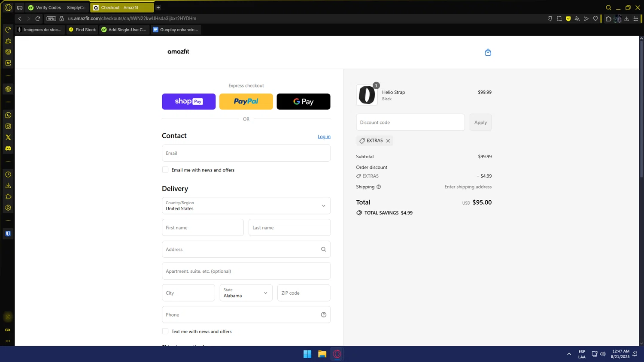Viewport: 644px width, 362px height.
Task: Open the Add Single-Use C... bookmark
Action: (124, 30)
